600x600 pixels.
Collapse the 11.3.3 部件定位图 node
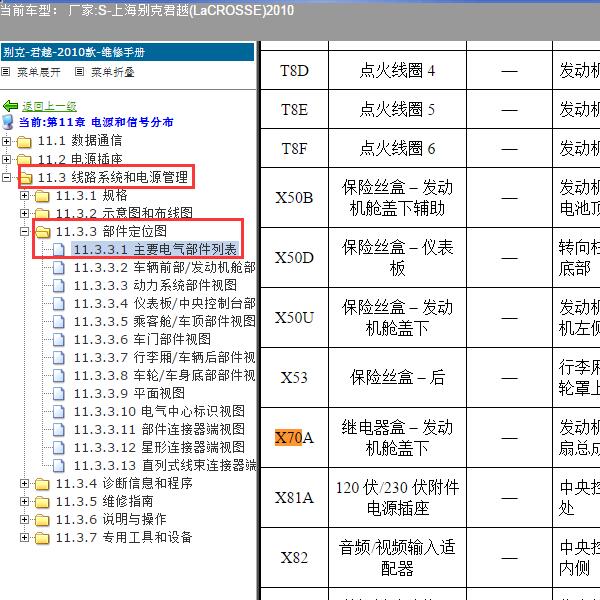tap(24, 232)
